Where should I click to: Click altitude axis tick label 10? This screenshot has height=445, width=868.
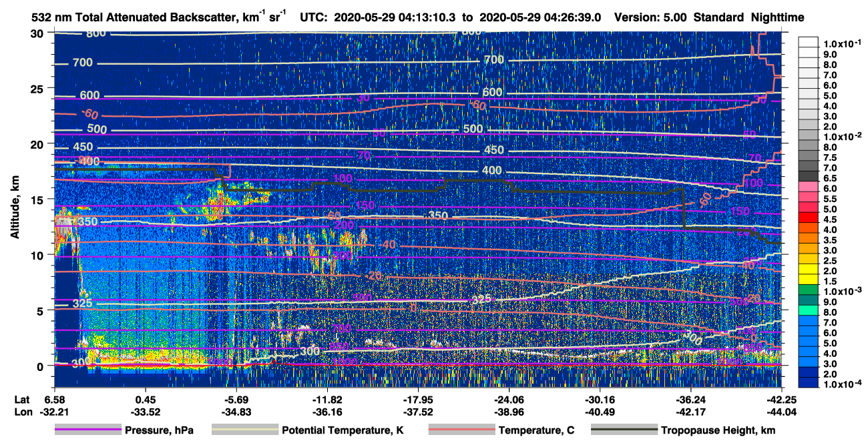(37, 255)
